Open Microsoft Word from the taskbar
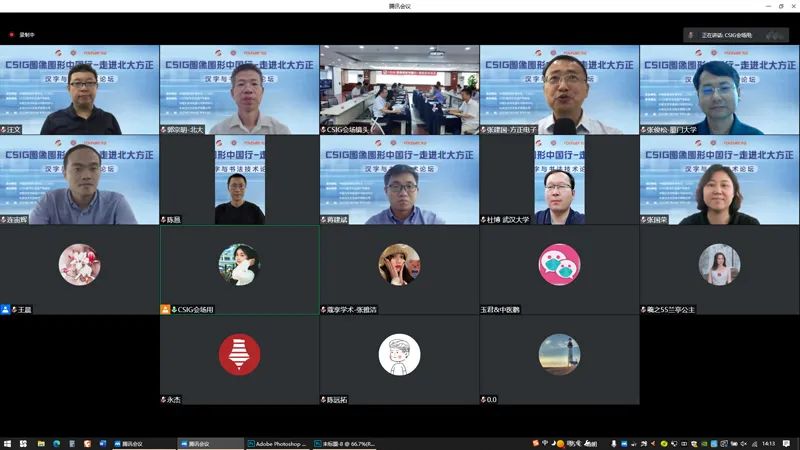This screenshot has height=450, width=800. [x=102, y=444]
